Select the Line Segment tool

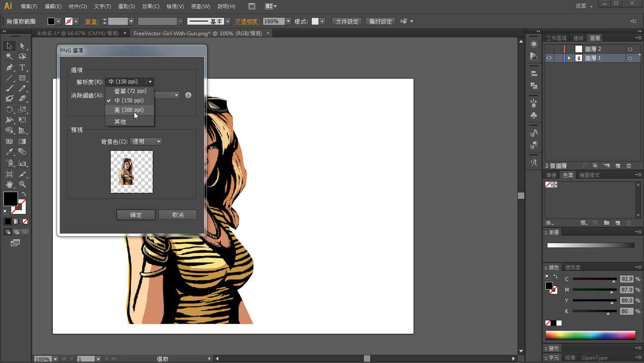(9, 78)
